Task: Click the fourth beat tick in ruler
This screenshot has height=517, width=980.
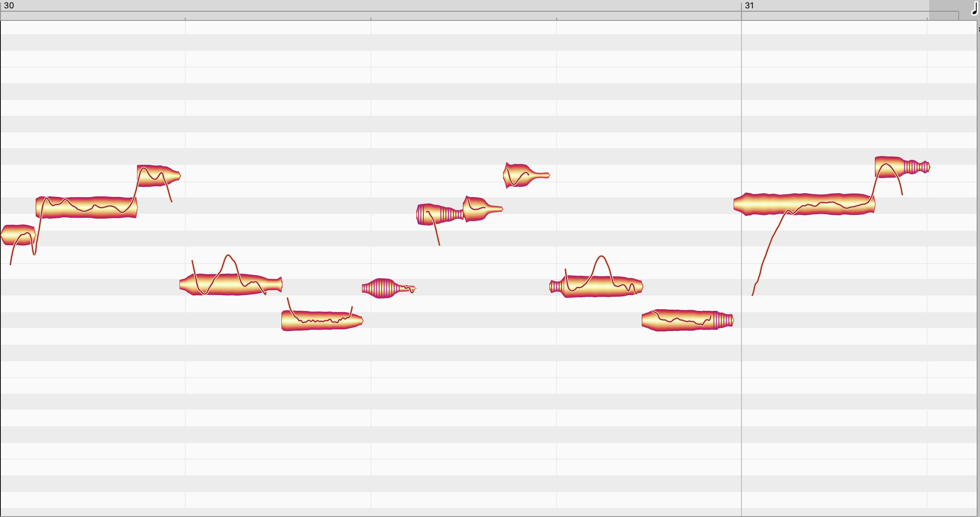Action: [557, 19]
